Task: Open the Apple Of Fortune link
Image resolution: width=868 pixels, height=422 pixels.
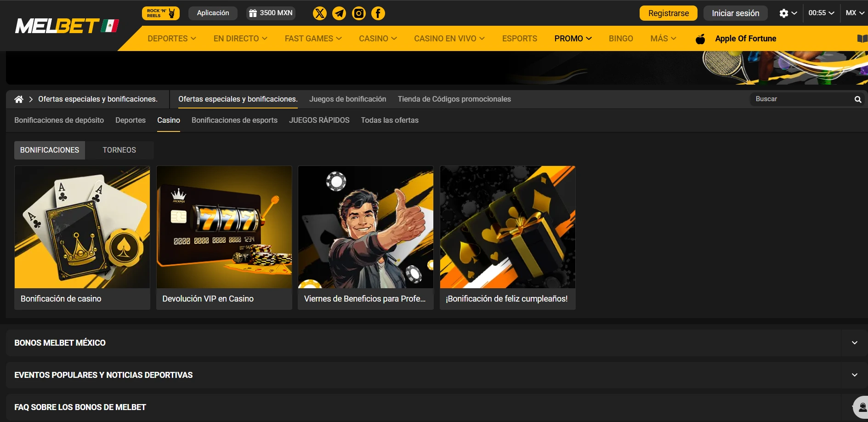Action: [746, 39]
